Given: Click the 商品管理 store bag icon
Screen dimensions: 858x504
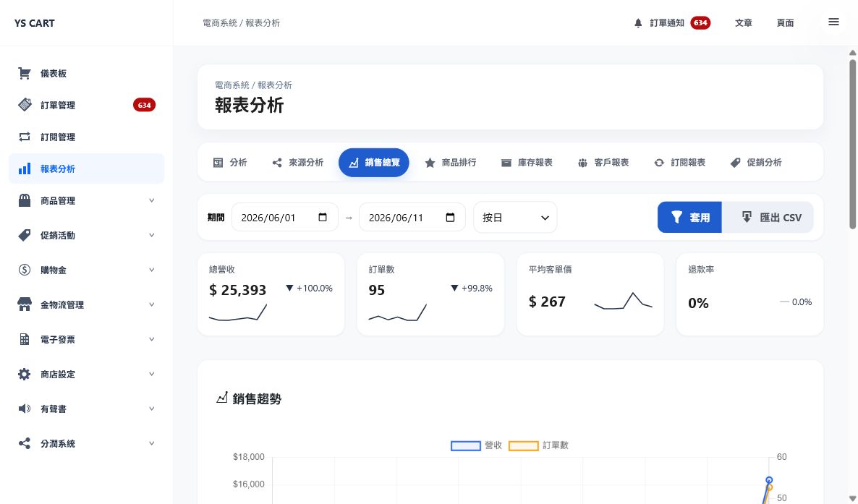Looking at the screenshot, I should [x=25, y=200].
